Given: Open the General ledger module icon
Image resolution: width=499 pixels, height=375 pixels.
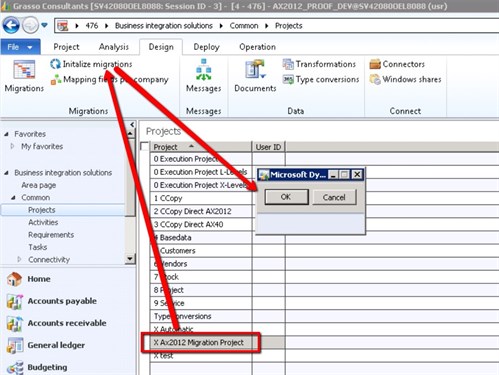Looking at the screenshot, I should [14, 345].
